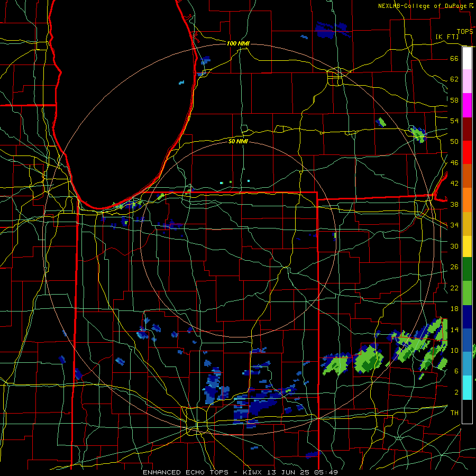The height and width of the screenshot is (476, 476).
Task: Click the cyan swatch in the color bar
Action: [467, 388]
